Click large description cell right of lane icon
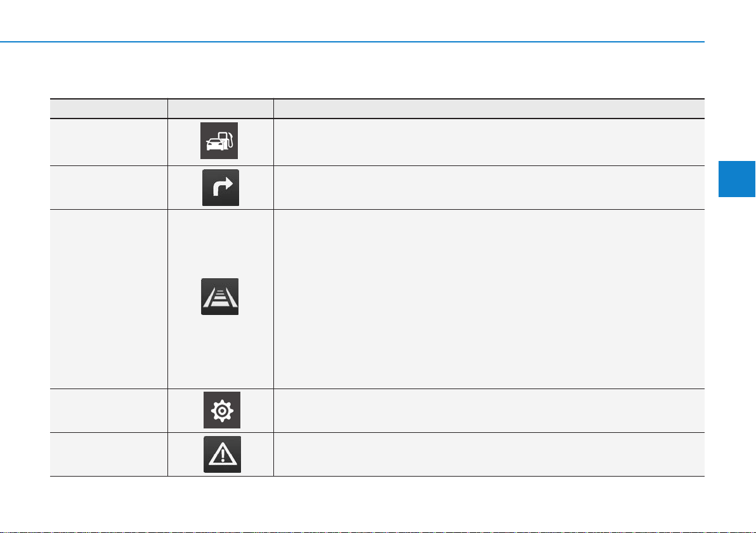The width and height of the screenshot is (756, 533). (488, 299)
